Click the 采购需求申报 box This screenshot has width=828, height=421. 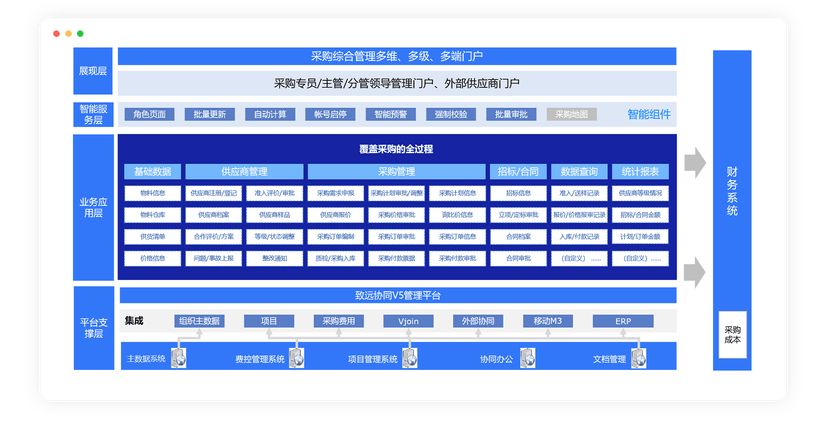pyautogui.click(x=336, y=193)
